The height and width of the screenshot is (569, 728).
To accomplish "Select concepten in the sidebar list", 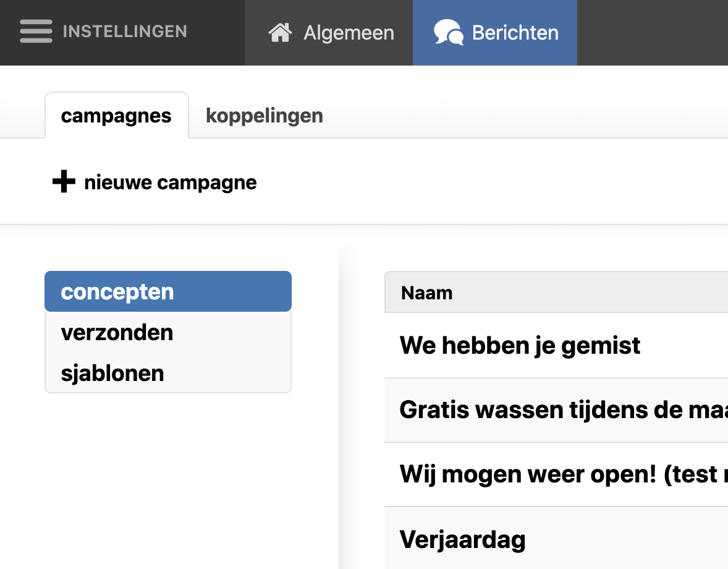I will click(167, 291).
